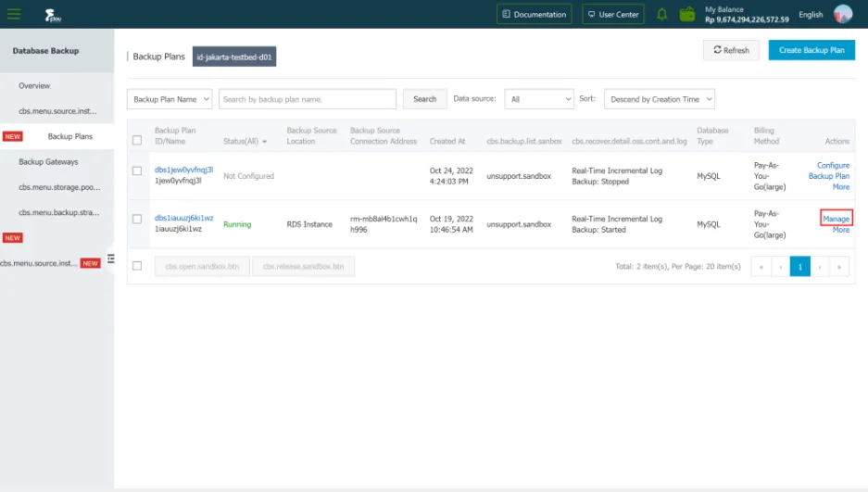Open the hamburger menu in the header
This screenshot has height=492, width=868.
pyautogui.click(x=14, y=14)
